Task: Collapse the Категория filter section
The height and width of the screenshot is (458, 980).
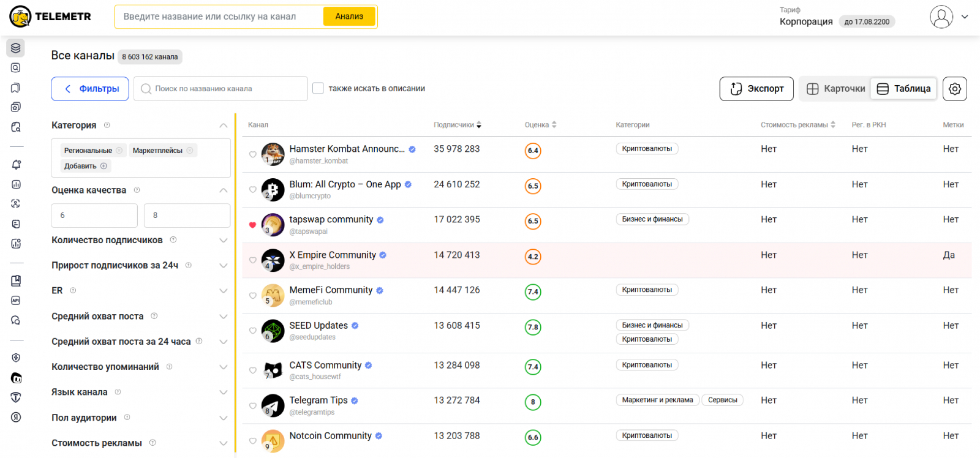Action: pos(223,126)
